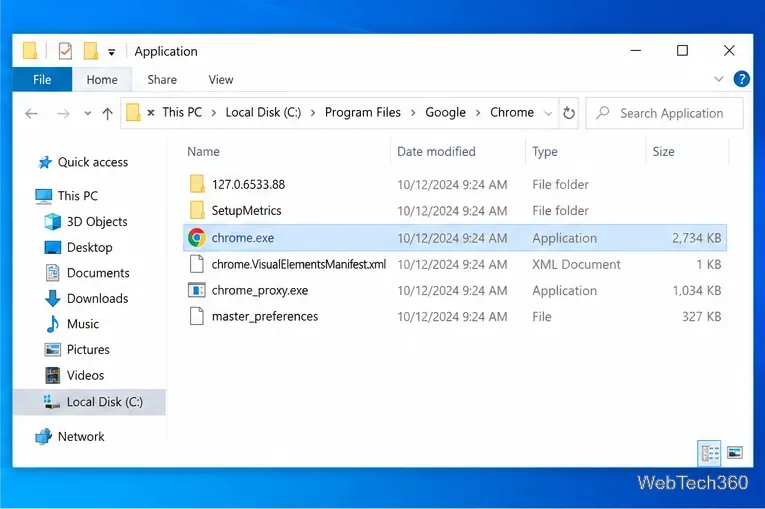Image resolution: width=765 pixels, height=509 pixels.
Task: Select Local Disk (C:) in the navigation pane
Action: coord(89,402)
